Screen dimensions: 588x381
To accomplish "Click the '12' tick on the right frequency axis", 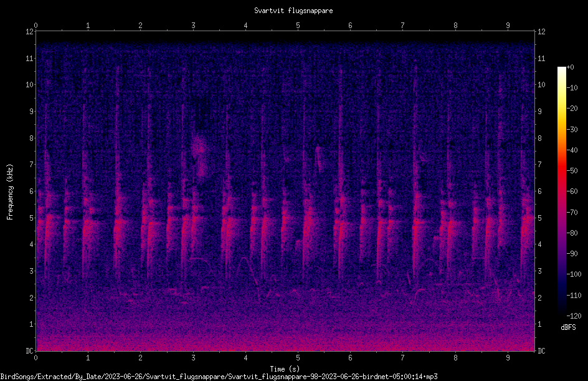I will coord(541,32).
